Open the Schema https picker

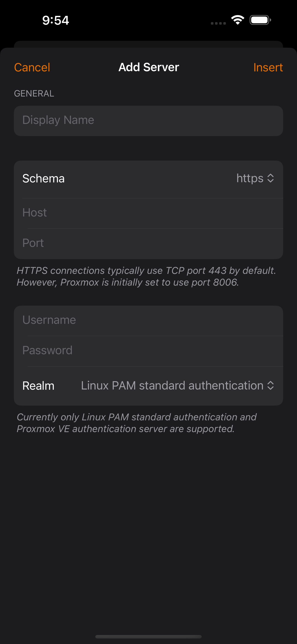coord(255,178)
